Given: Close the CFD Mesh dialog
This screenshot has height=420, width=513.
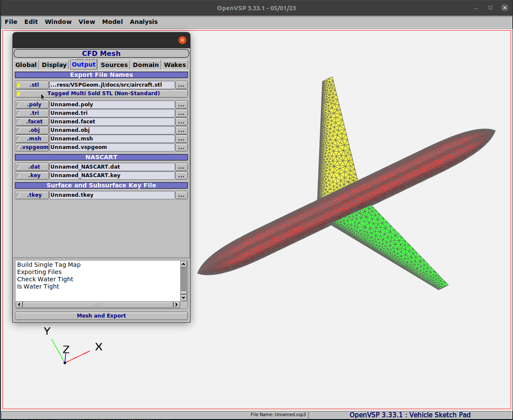Looking at the screenshot, I should click(x=182, y=40).
